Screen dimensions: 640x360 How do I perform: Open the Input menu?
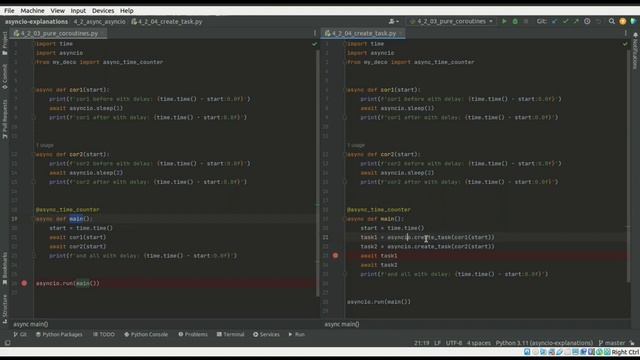pyautogui.click(x=78, y=11)
